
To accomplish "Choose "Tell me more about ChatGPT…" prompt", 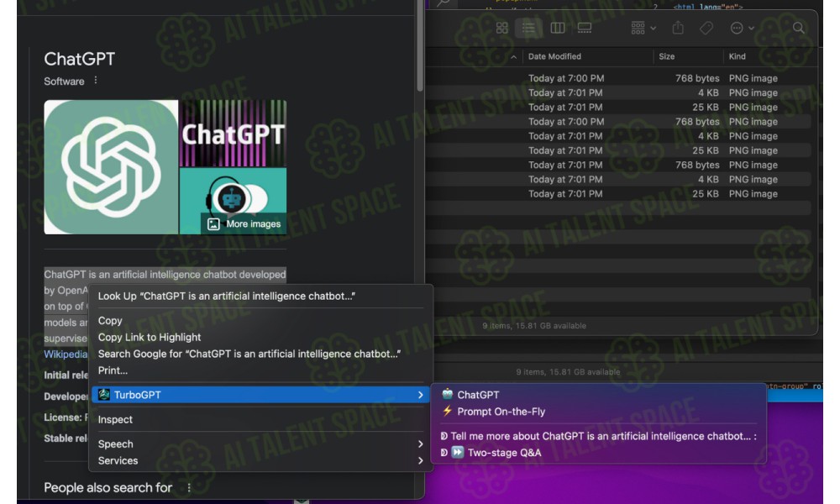I will 599,436.
